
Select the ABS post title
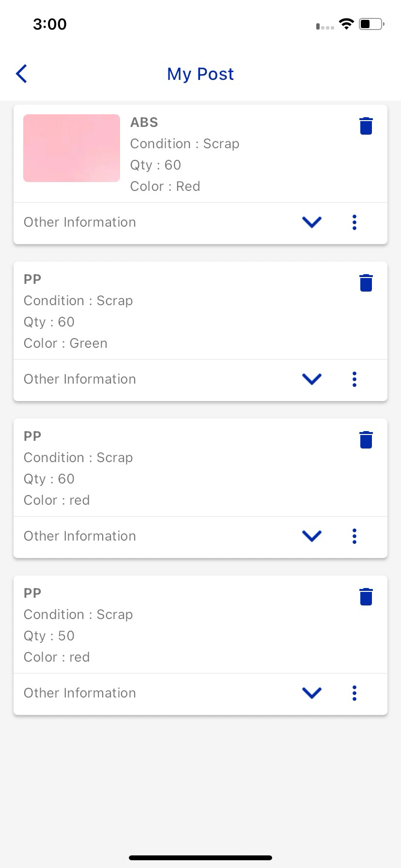144,123
